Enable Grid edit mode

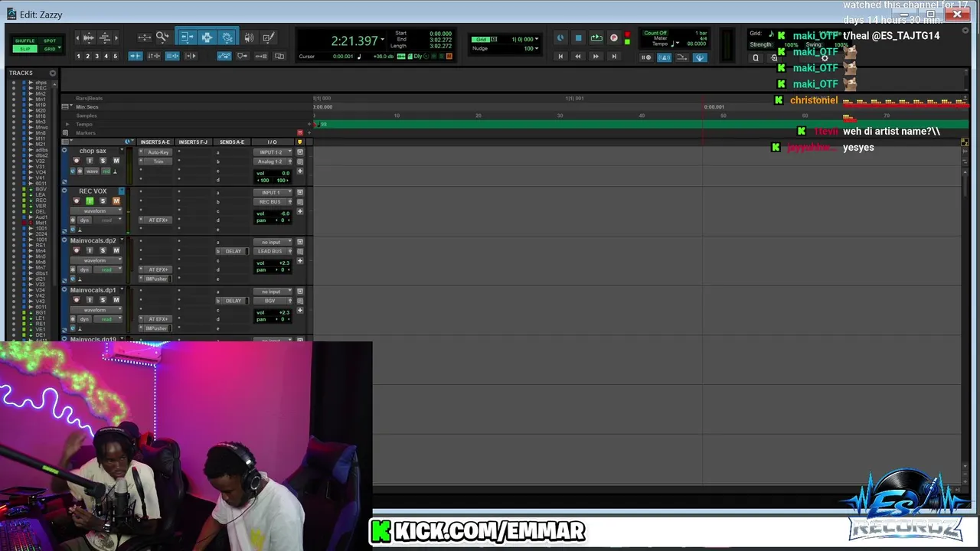50,49
